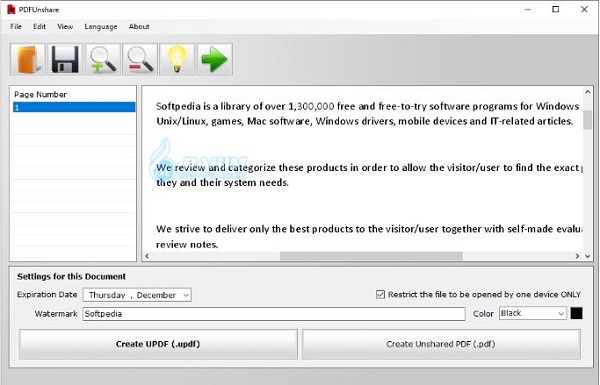Click the Create UPDF (.updf) button
Viewport: 600px width, 385px height.
pos(158,344)
